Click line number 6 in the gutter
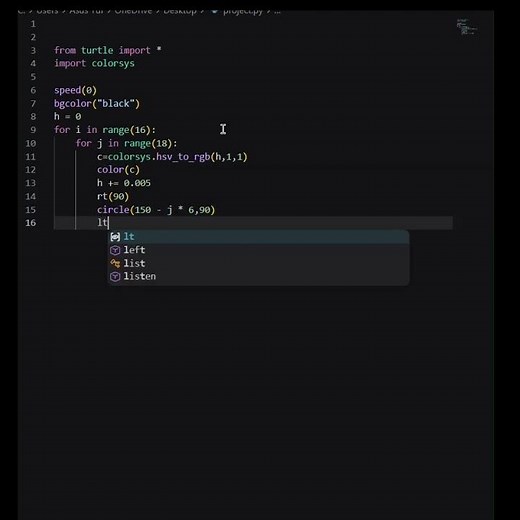 point(33,90)
